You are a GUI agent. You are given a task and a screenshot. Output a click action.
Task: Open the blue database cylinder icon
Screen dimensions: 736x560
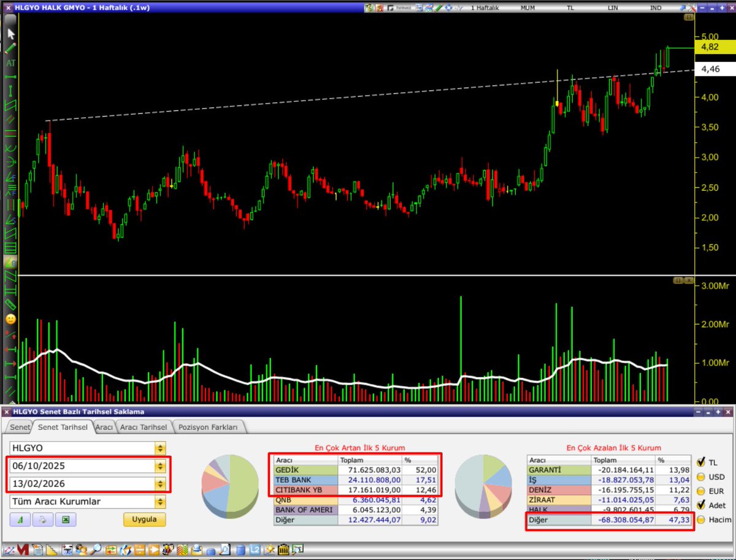(x=241, y=550)
